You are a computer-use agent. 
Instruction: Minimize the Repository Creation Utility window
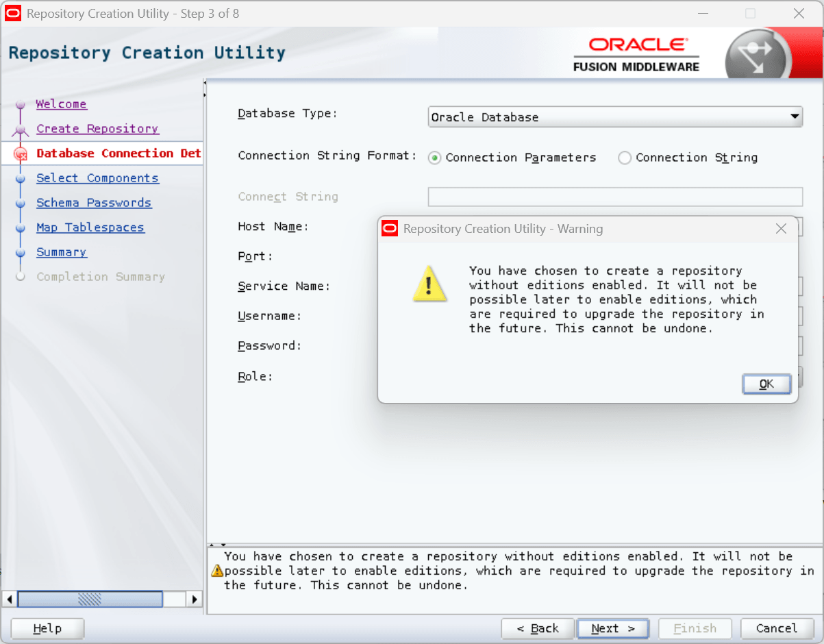coord(702,14)
